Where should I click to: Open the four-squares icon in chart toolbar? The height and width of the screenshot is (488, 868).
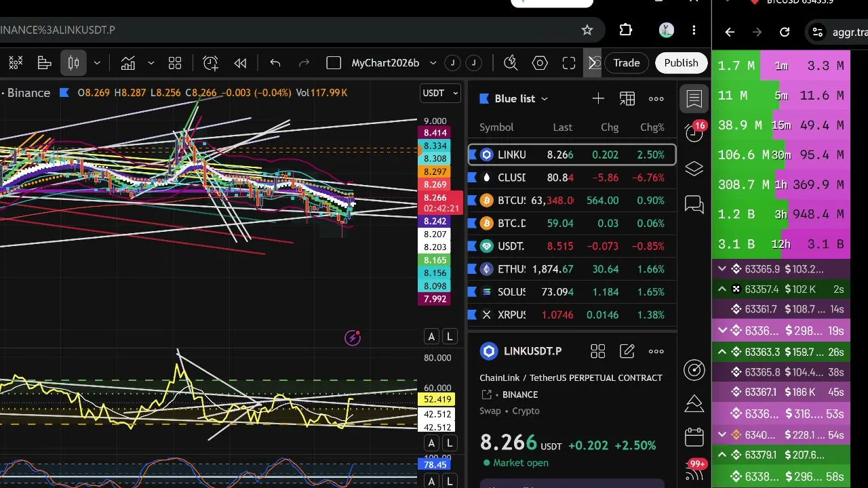coord(175,63)
